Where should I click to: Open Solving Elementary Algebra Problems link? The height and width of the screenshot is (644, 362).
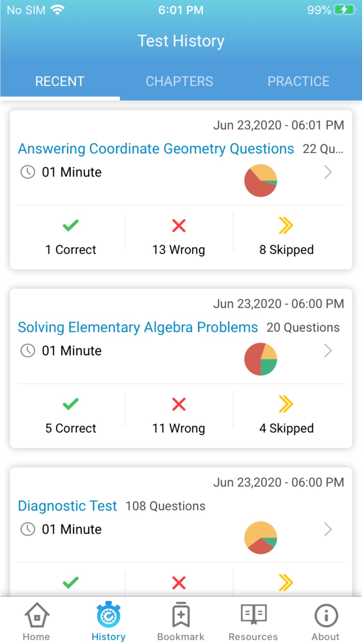pos(138,327)
